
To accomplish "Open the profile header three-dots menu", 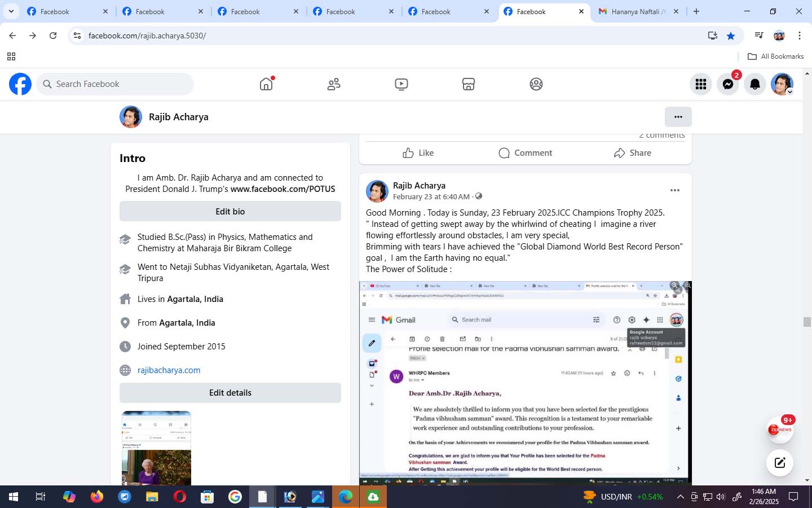I will pos(678,117).
